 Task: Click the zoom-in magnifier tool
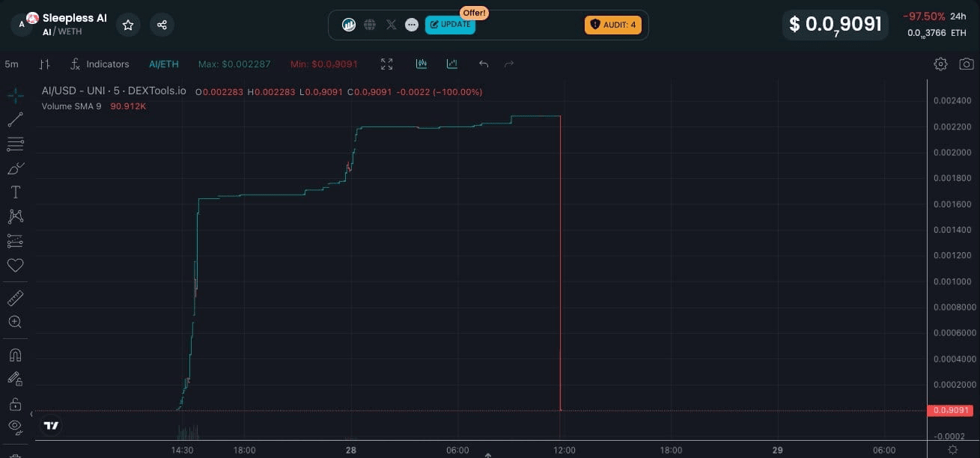15,322
